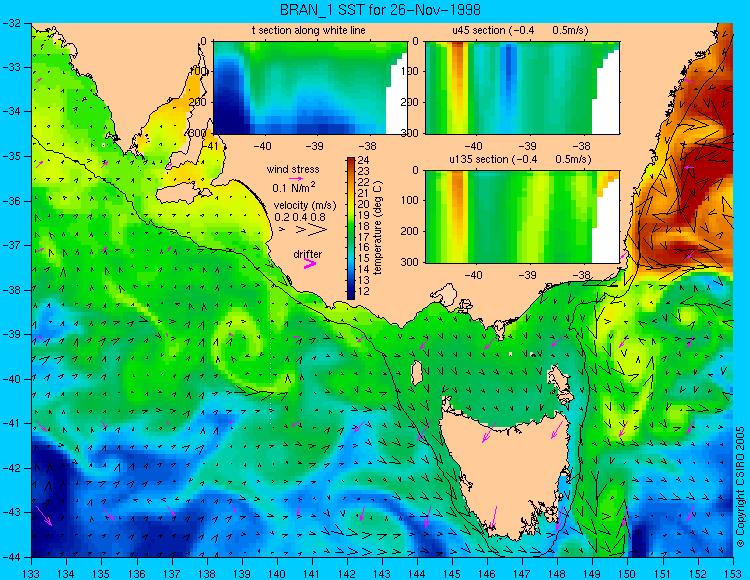Image resolution: width=750 pixels, height=580 pixels.
Task: Open the u135 section velocity inset plot
Action: pos(522,217)
